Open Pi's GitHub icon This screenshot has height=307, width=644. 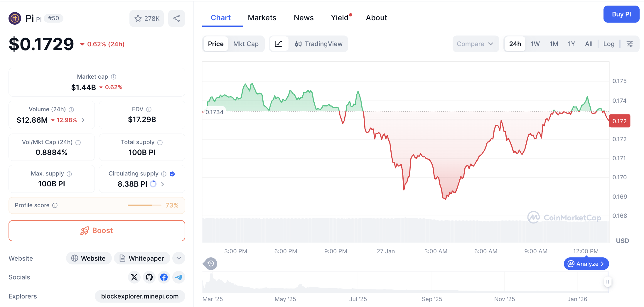point(149,277)
